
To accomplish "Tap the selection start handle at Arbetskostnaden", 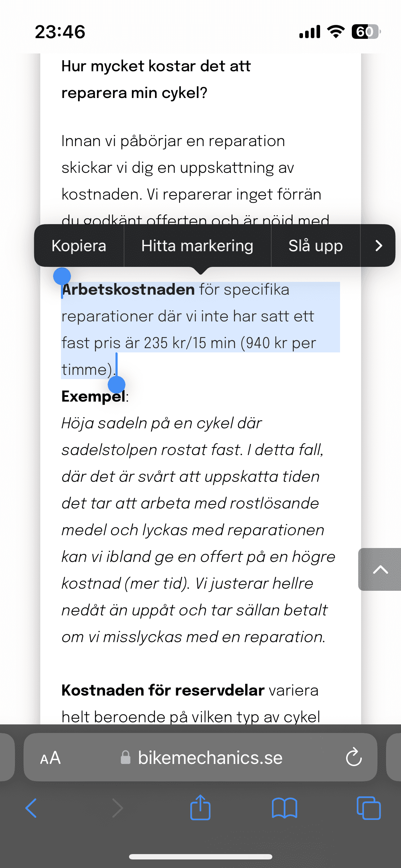I will click(x=62, y=277).
